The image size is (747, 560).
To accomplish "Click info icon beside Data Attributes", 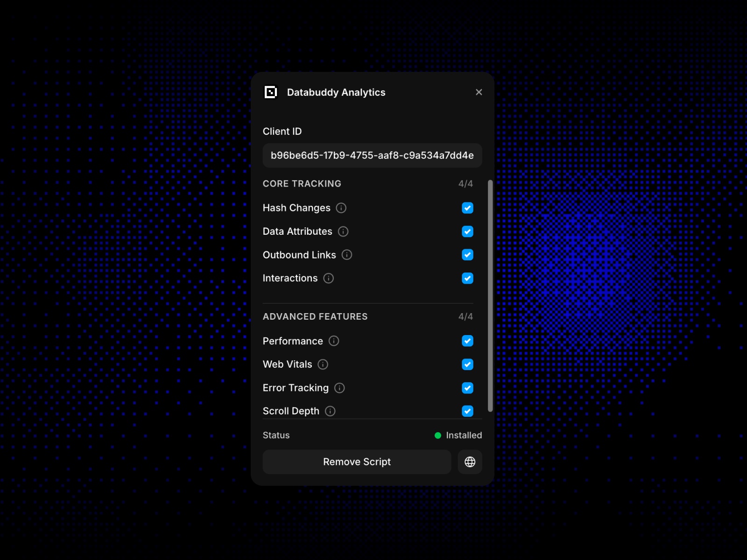I will 343,231.
